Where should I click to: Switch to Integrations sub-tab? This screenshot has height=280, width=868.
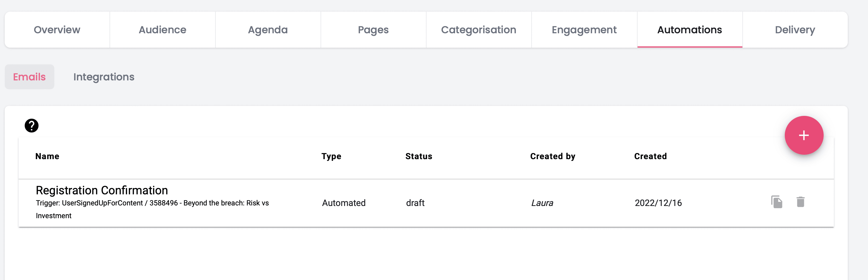(104, 77)
